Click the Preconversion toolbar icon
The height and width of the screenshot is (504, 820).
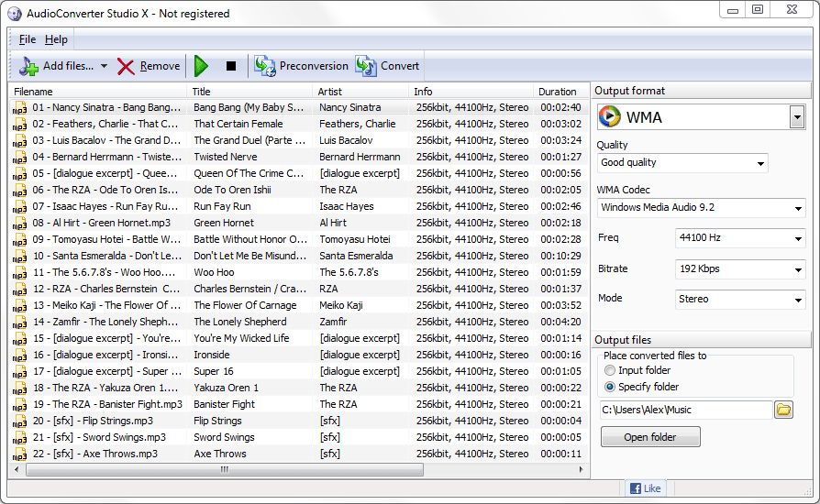click(x=265, y=66)
